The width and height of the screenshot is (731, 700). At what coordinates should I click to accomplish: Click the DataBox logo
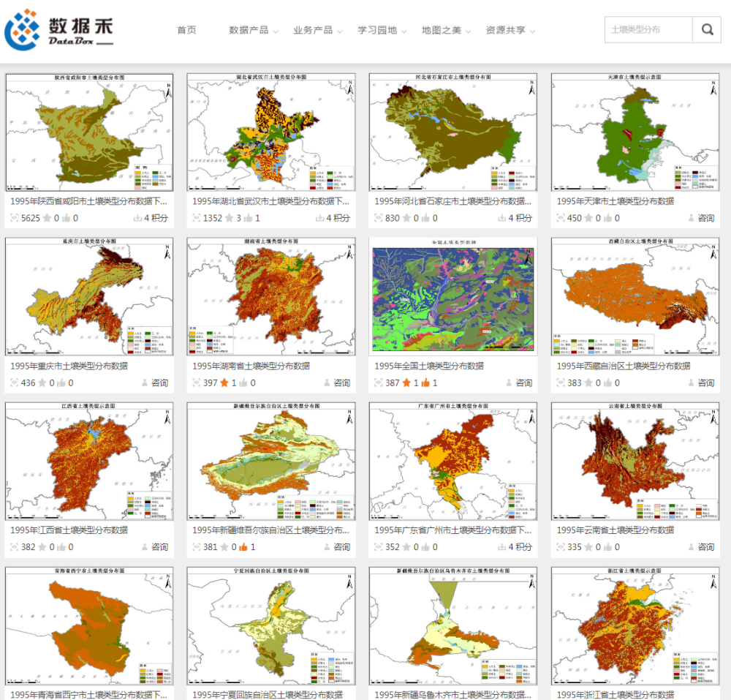click(x=58, y=30)
